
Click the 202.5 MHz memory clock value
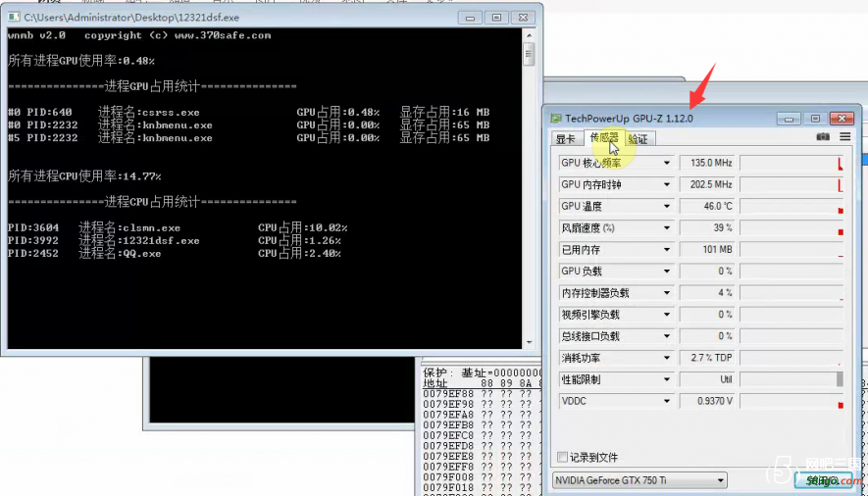click(707, 184)
